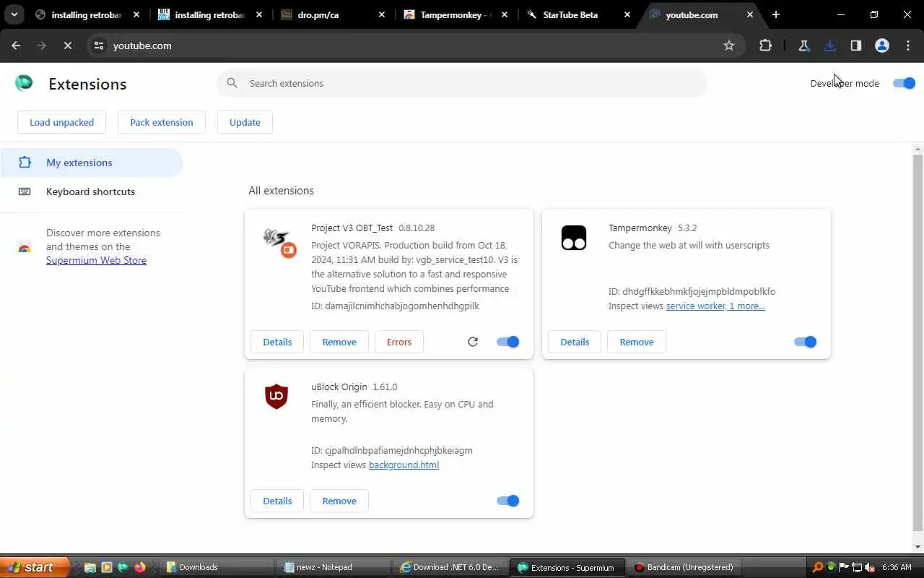Open Details for uBlock Origin
Screen dimensions: 924x578
pos(277,501)
